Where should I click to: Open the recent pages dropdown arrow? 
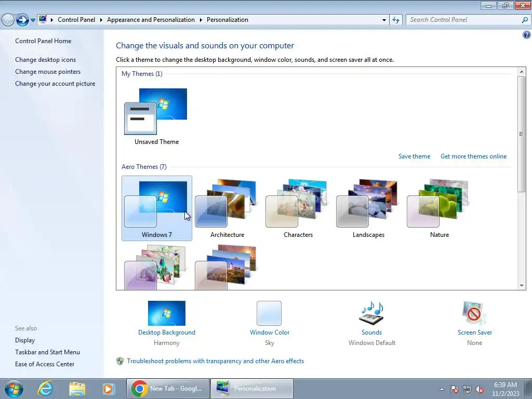(33, 20)
